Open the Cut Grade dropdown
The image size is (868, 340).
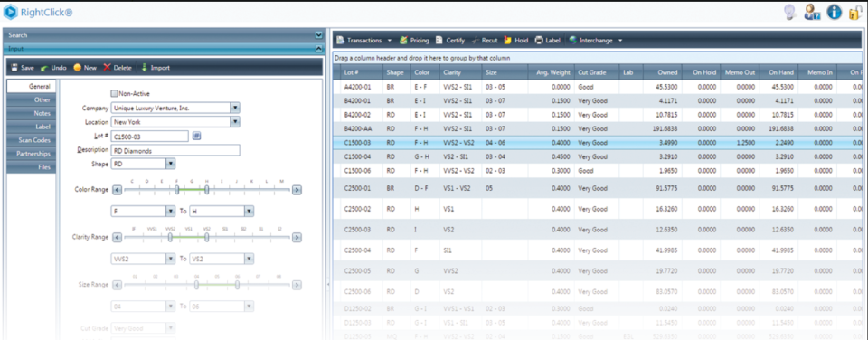pyautogui.click(x=171, y=328)
